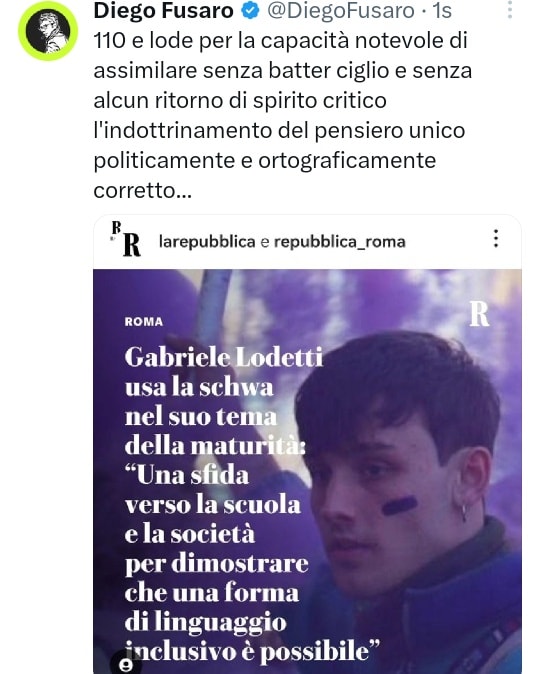The width and height of the screenshot is (540, 674).
Task: Visit the @DiegoFusaro handle
Action: 342,11
